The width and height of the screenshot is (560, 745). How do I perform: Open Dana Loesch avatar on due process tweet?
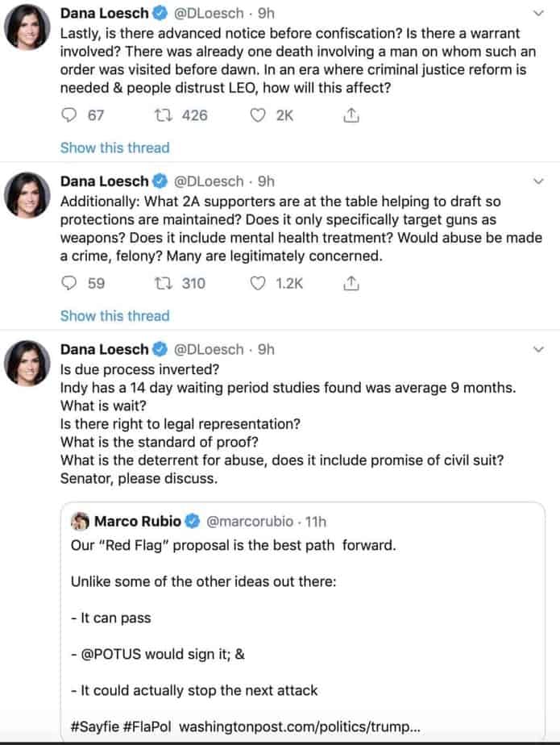(x=27, y=364)
